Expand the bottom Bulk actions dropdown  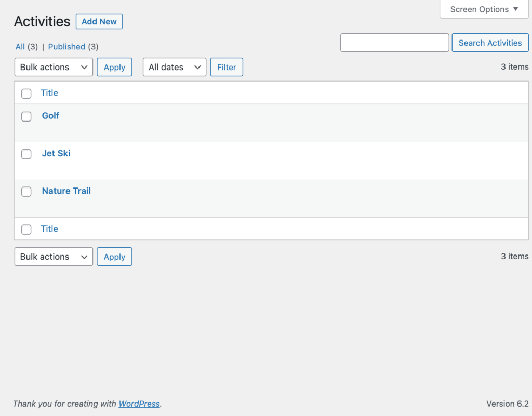click(x=53, y=256)
